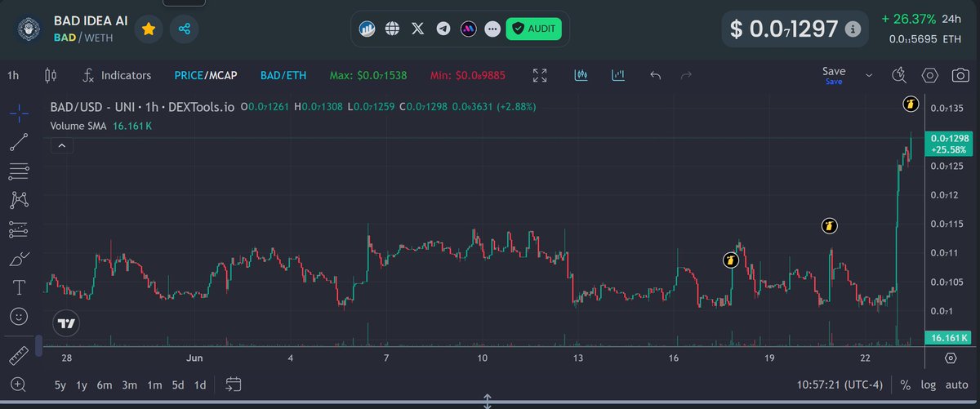The height and width of the screenshot is (409, 980).
Task: Open chart settings hexagon icon in toolbar
Action: tap(929, 75)
